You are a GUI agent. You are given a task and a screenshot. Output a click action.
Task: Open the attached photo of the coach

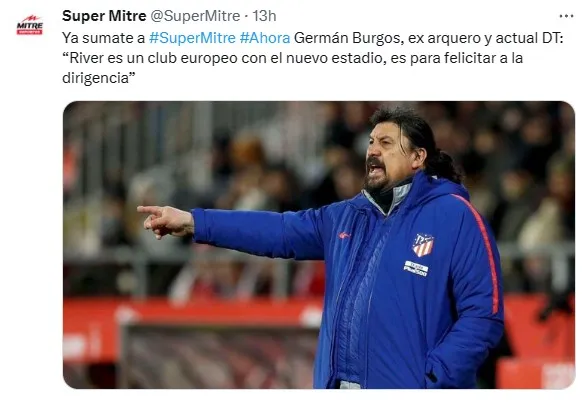tap(319, 245)
